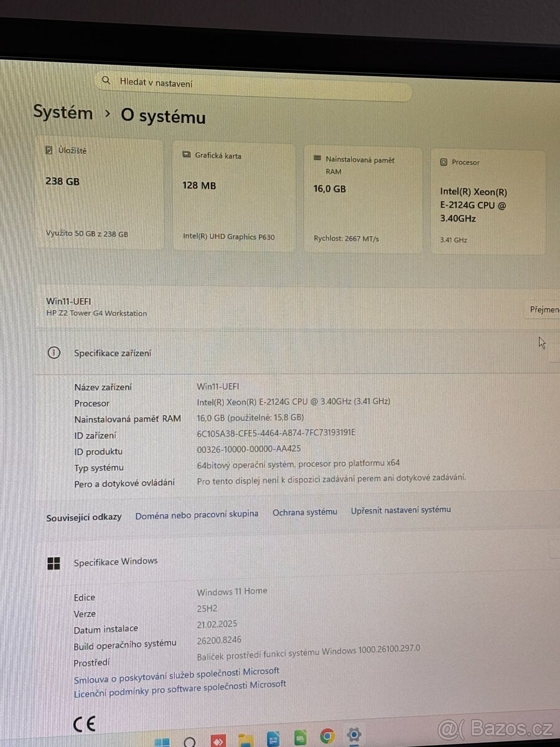Click the magnifier icon in the settings search bar

click(106, 80)
